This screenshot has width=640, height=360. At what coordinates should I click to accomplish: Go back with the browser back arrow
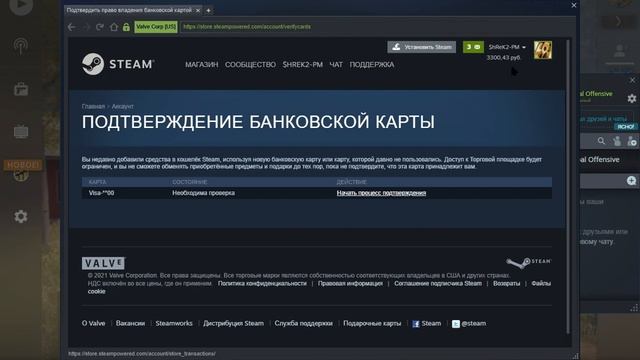tap(72, 27)
